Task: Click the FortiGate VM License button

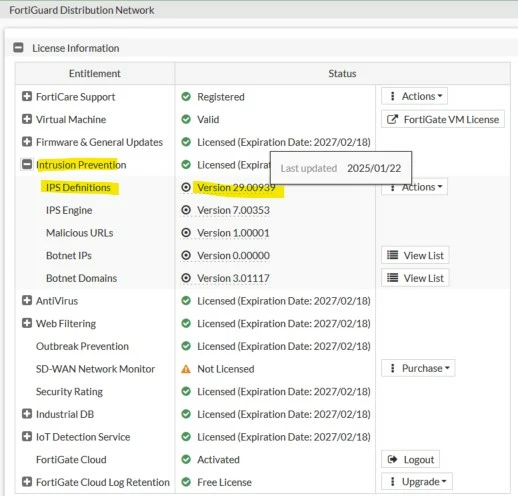Action: [x=443, y=119]
